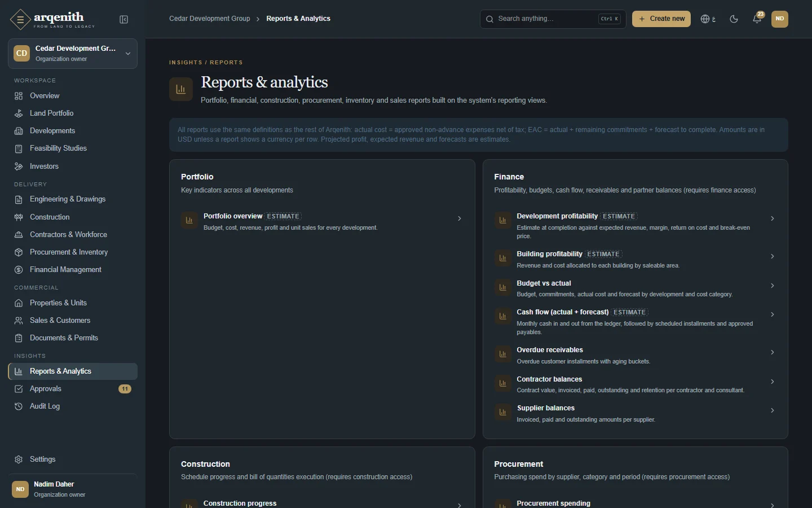Open the Supplier balances report

[636, 413]
